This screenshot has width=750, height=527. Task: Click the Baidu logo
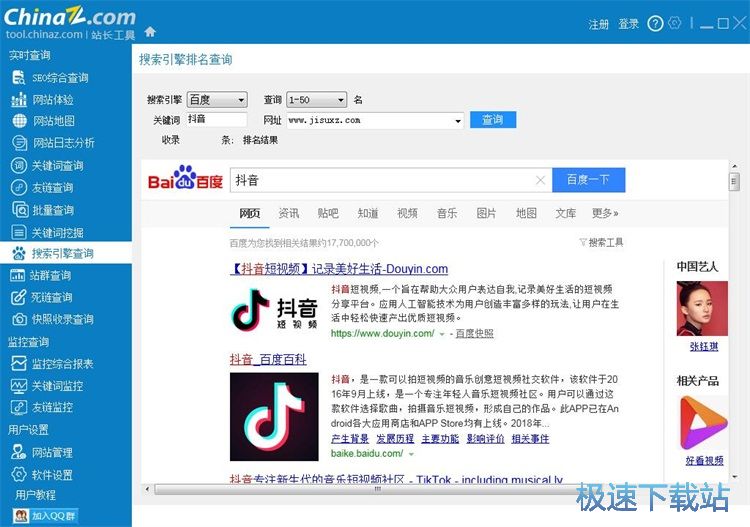click(185, 178)
